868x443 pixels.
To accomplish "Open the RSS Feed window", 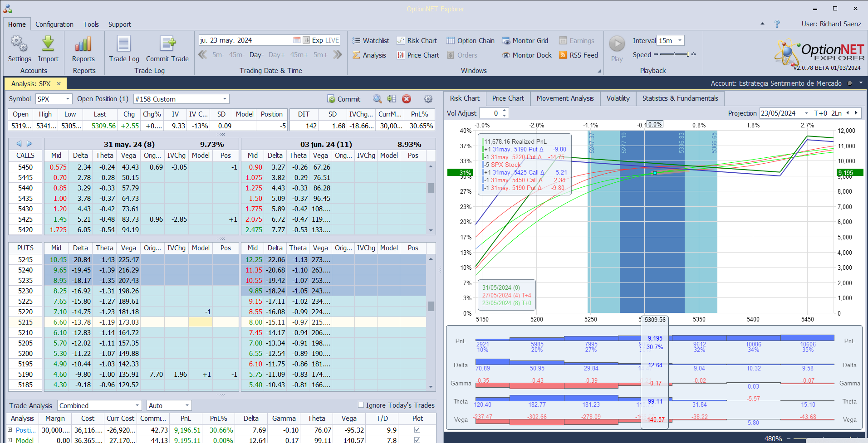I will pyautogui.click(x=579, y=55).
